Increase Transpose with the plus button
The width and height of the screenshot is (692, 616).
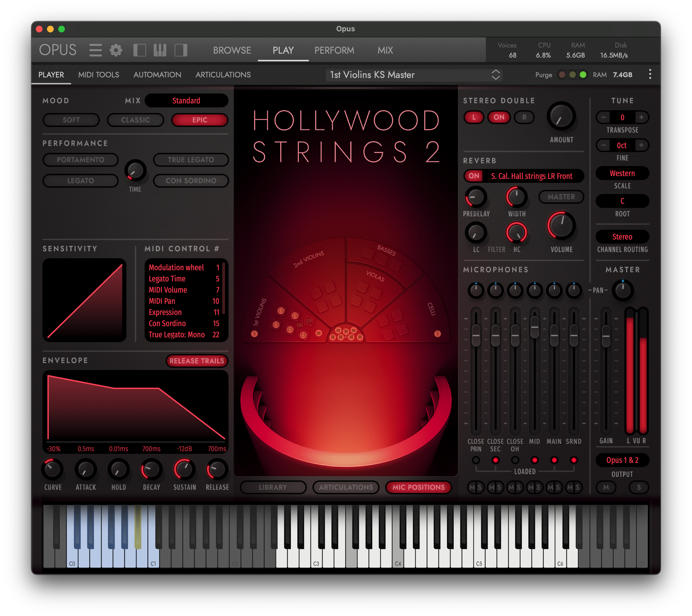[x=641, y=117]
